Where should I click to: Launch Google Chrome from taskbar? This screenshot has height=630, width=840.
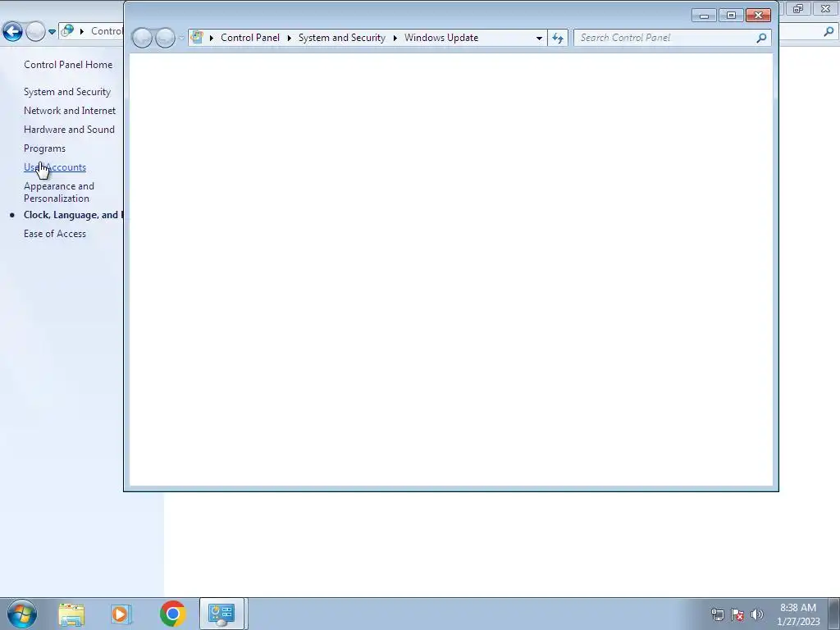point(172,614)
